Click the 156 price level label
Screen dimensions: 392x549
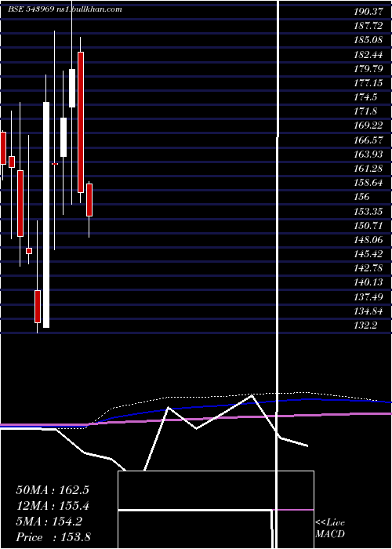[x=361, y=197]
